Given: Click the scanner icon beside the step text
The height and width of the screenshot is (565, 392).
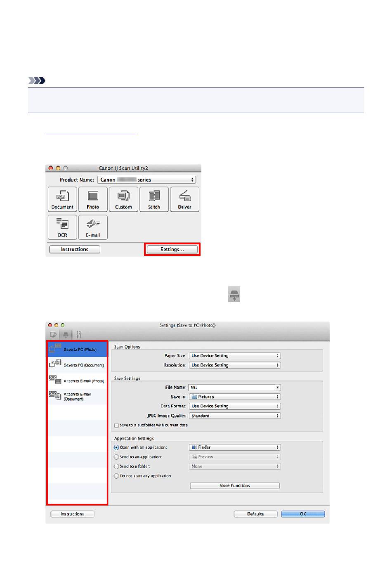Looking at the screenshot, I should point(234,294).
